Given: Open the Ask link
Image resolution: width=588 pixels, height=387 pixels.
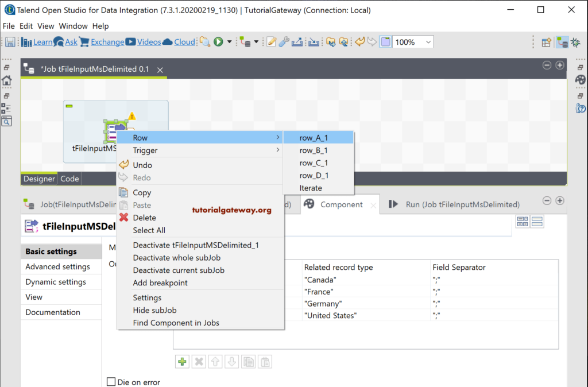Looking at the screenshot, I should point(71,42).
